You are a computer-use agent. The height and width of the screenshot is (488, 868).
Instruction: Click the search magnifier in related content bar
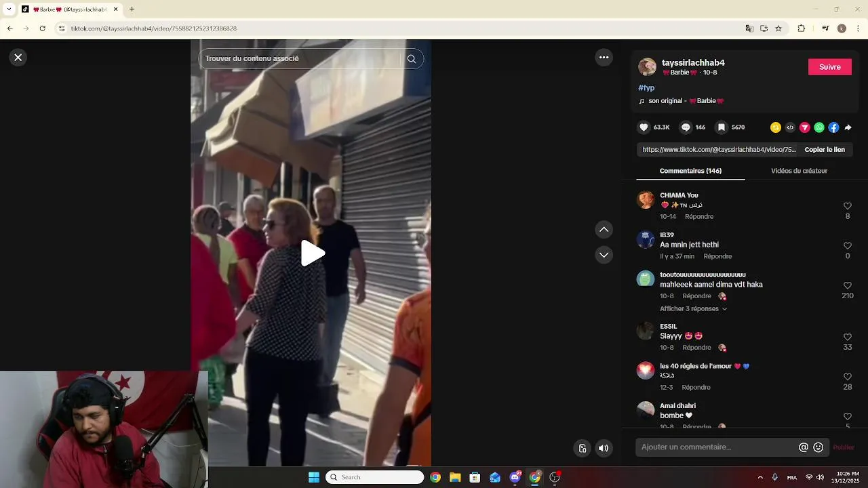pos(411,59)
